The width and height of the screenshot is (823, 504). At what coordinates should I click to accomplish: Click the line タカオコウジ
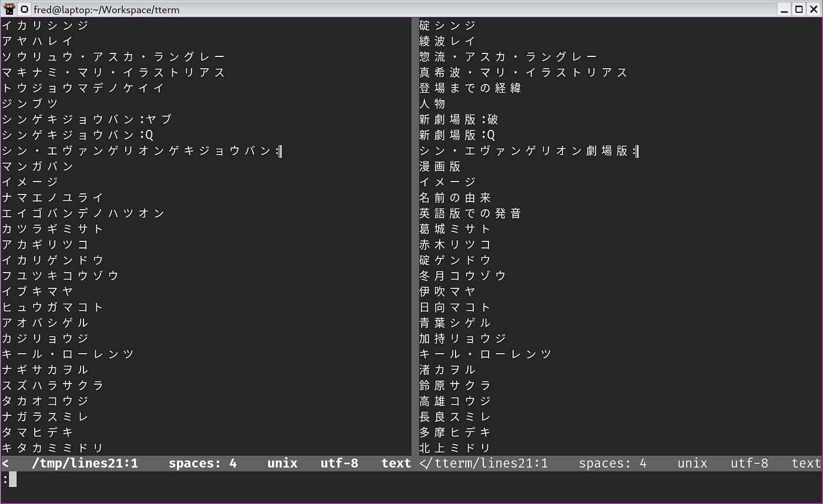tap(45, 401)
